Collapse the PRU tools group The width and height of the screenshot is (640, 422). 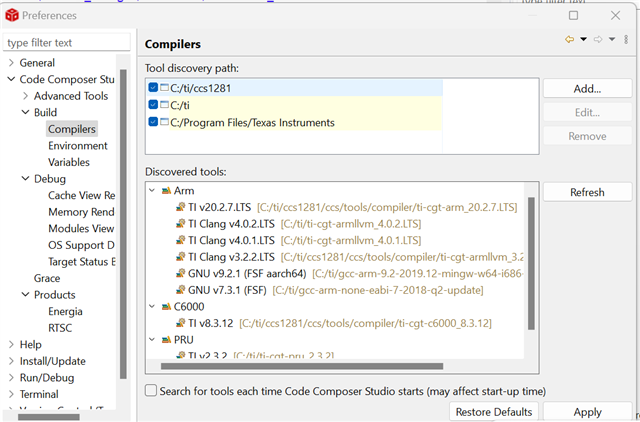pyautogui.click(x=152, y=340)
